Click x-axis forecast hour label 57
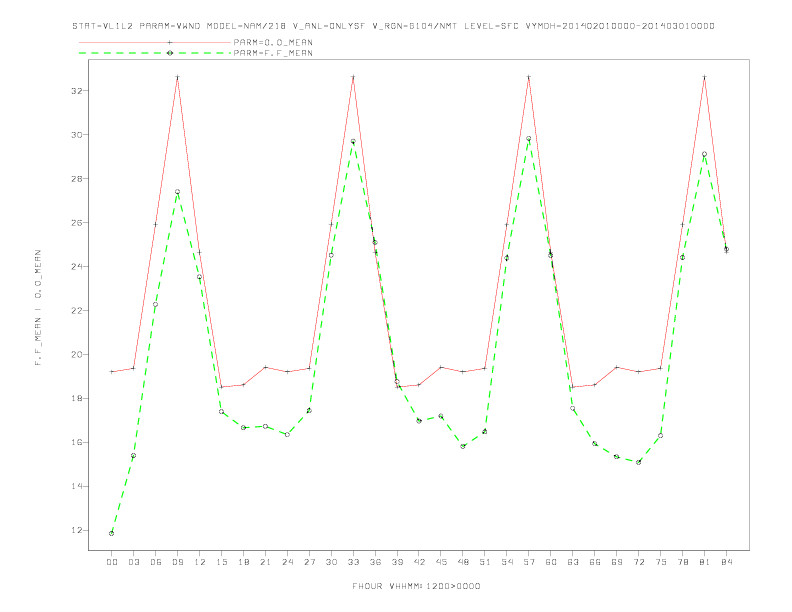Viewport: 792px width, 612px height. coord(529,562)
